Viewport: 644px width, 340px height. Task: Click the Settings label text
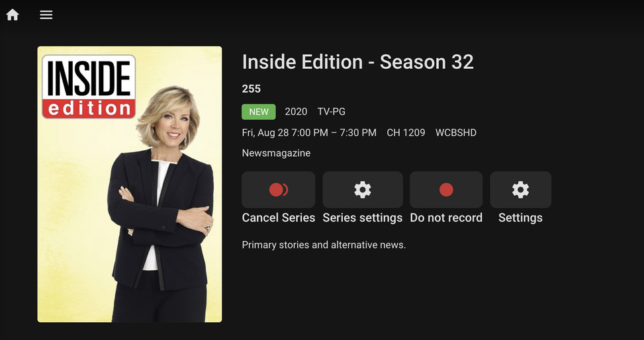pyautogui.click(x=520, y=218)
